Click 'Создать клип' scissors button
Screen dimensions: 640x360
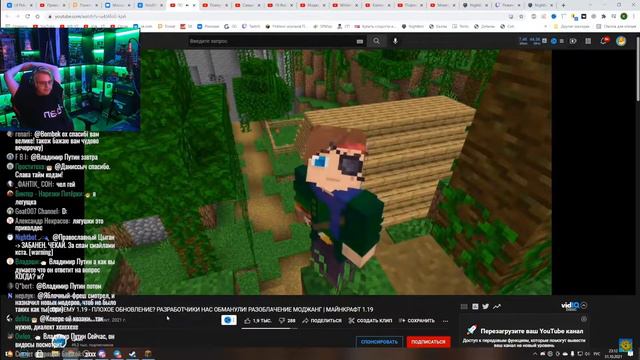(370, 321)
